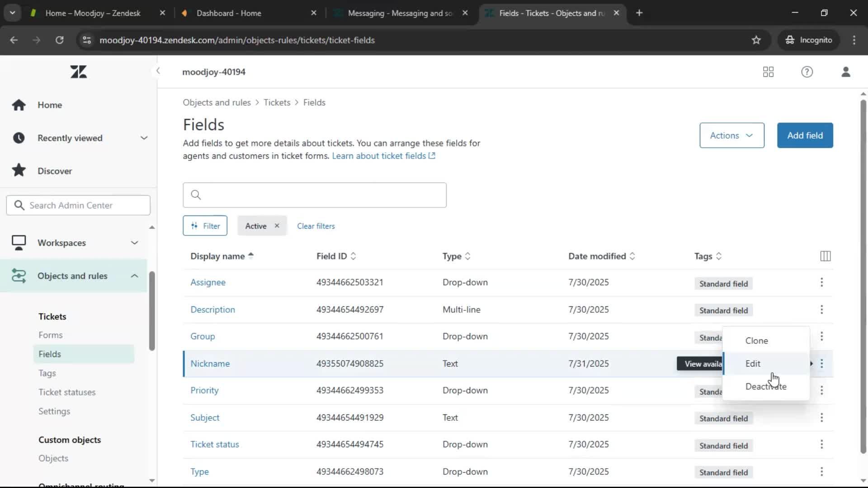Open the Nickname field link
The width and height of the screenshot is (868, 488).
click(x=210, y=364)
